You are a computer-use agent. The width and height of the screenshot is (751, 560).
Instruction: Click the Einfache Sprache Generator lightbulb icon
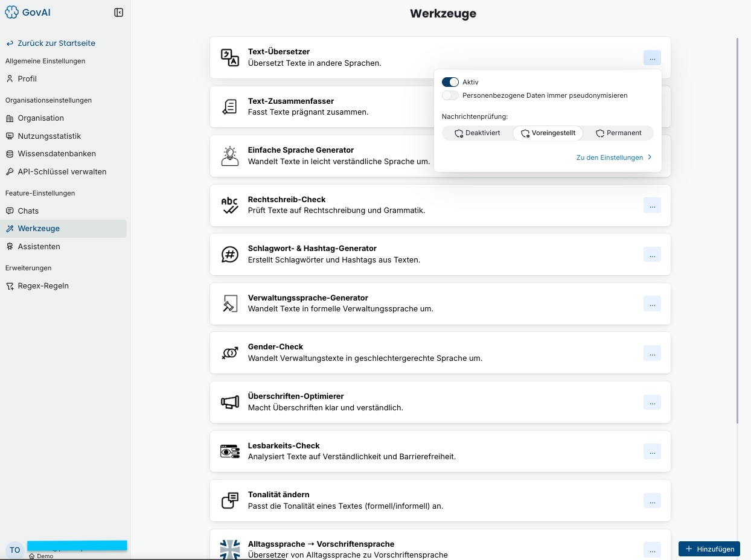[x=230, y=156]
